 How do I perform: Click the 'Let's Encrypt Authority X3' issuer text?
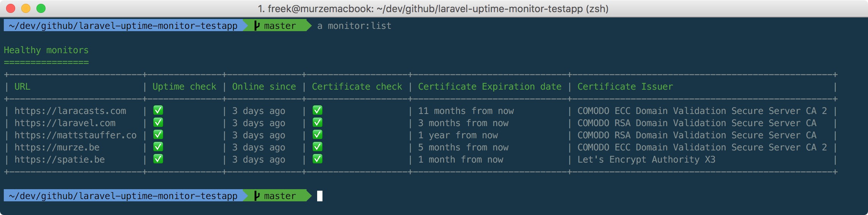[646, 160]
